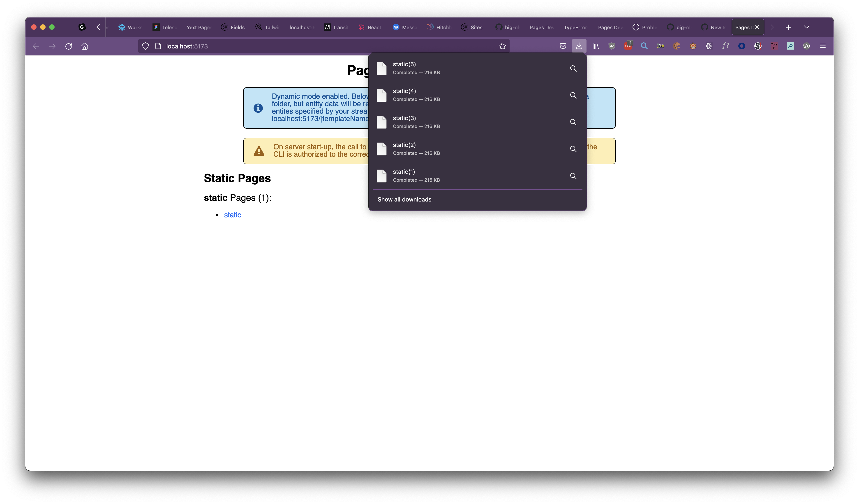Open the extension showing a 2 badge
This screenshot has width=859, height=504.
point(628,46)
